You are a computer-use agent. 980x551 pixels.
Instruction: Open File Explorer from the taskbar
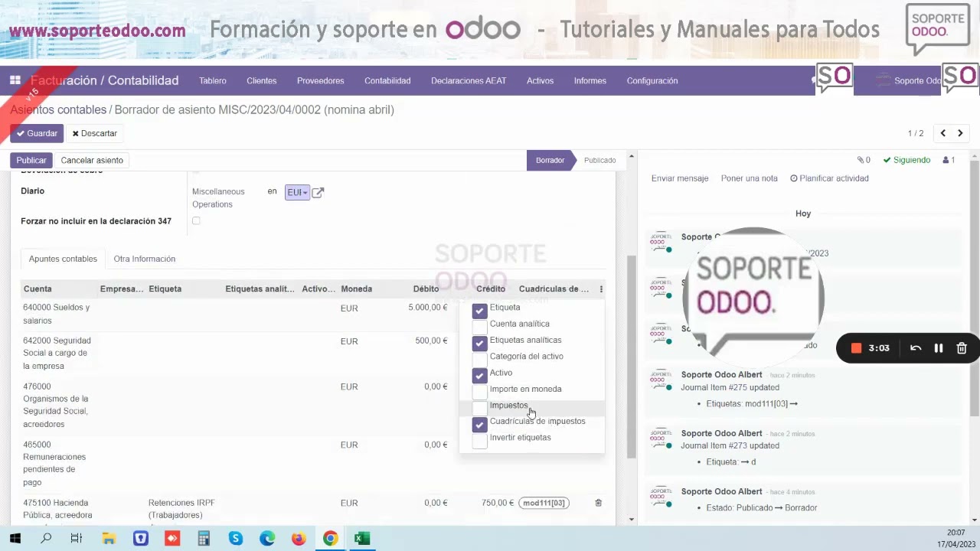pyautogui.click(x=109, y=539)
